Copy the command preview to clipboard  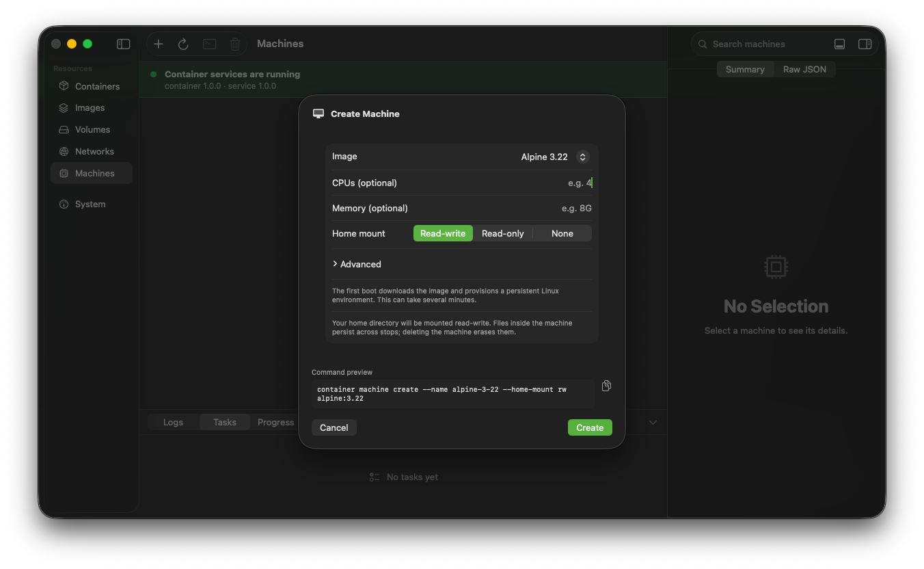point(606,386)
